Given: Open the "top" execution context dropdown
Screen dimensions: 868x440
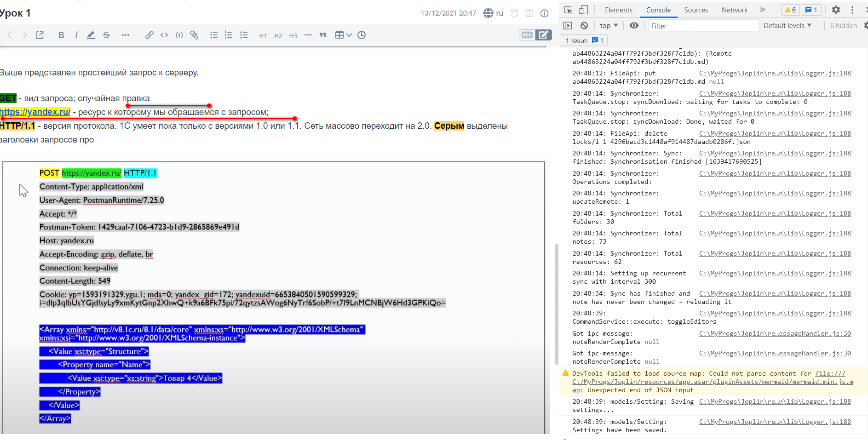Looking at the screenshot, I should coord(608,25).
